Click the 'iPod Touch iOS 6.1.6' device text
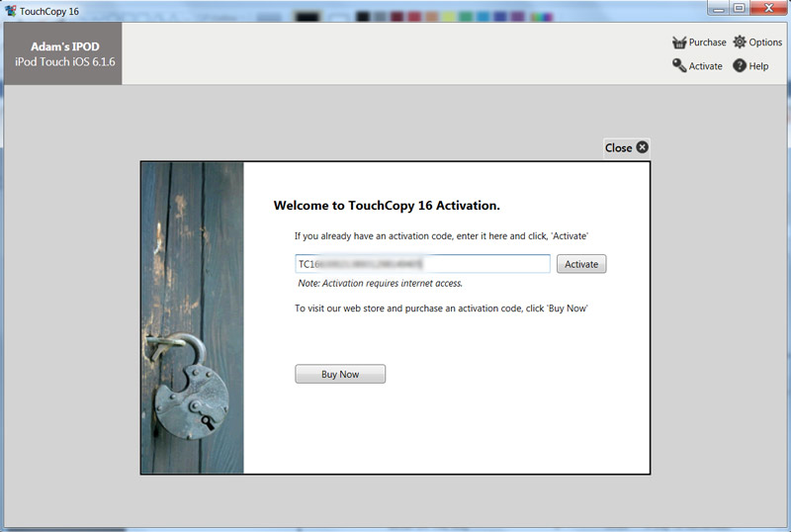Screen dimensions: 791x532 click(65, 62)
